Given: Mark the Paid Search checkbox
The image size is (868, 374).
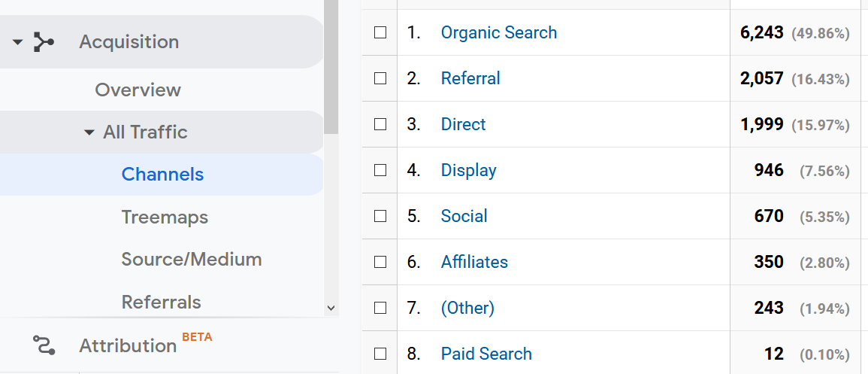Looking at the screenshot, I should pos(380,354).
